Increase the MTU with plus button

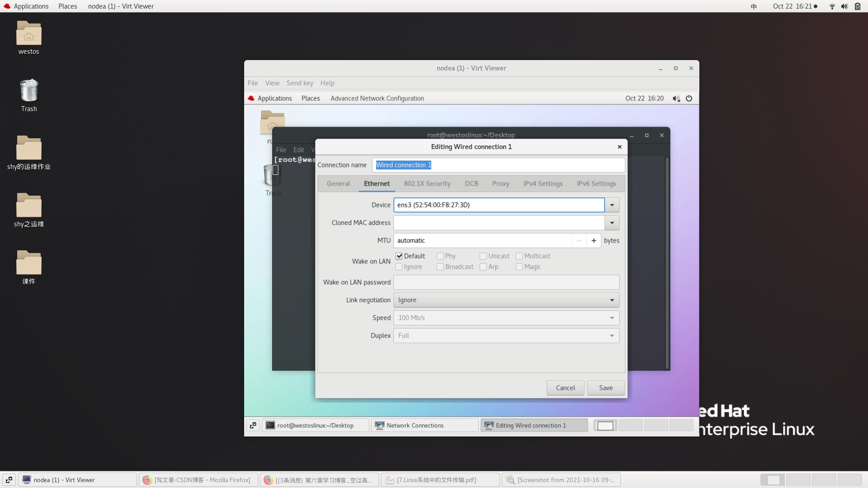(594, 240)
